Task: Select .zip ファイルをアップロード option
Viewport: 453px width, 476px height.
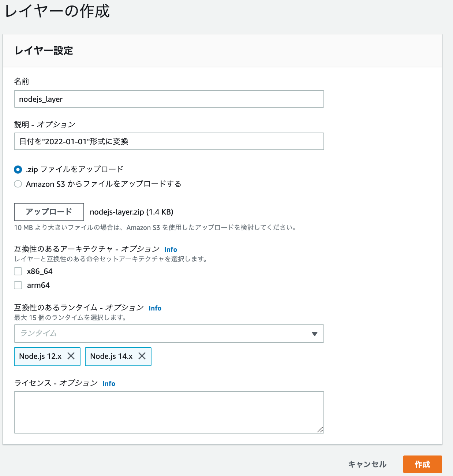Action: pyautogui.click(x=18, y=169)
